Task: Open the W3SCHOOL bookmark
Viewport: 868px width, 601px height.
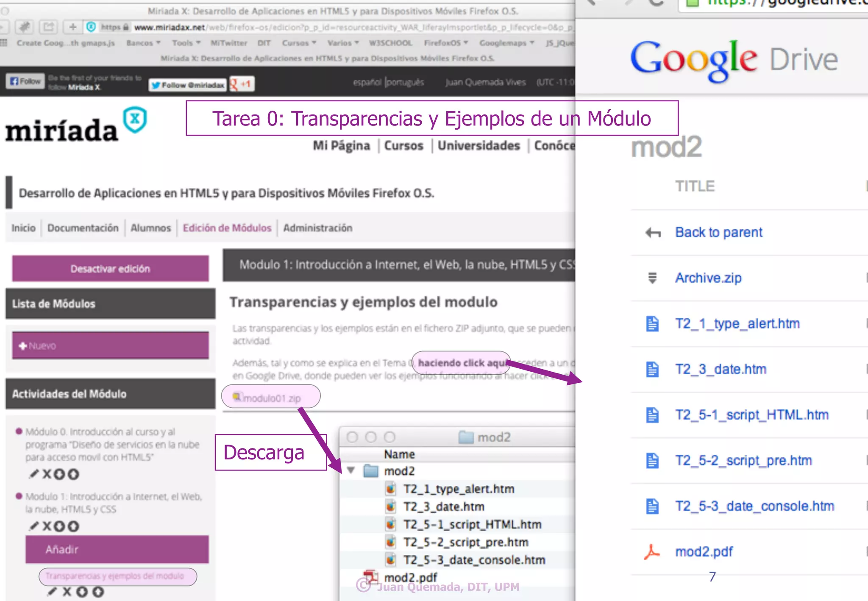Action: [390, 43]
